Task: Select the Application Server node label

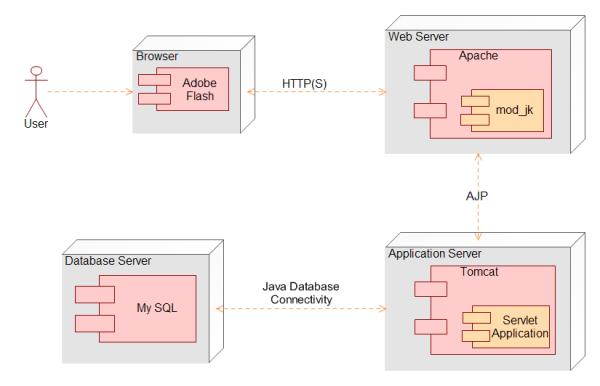Action: click(435, 254)
